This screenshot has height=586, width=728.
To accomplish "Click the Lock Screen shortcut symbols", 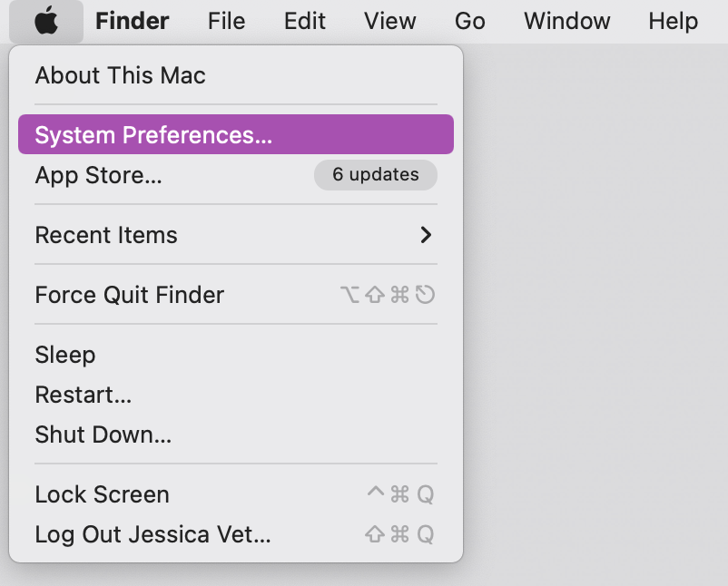I will (400, 494).
